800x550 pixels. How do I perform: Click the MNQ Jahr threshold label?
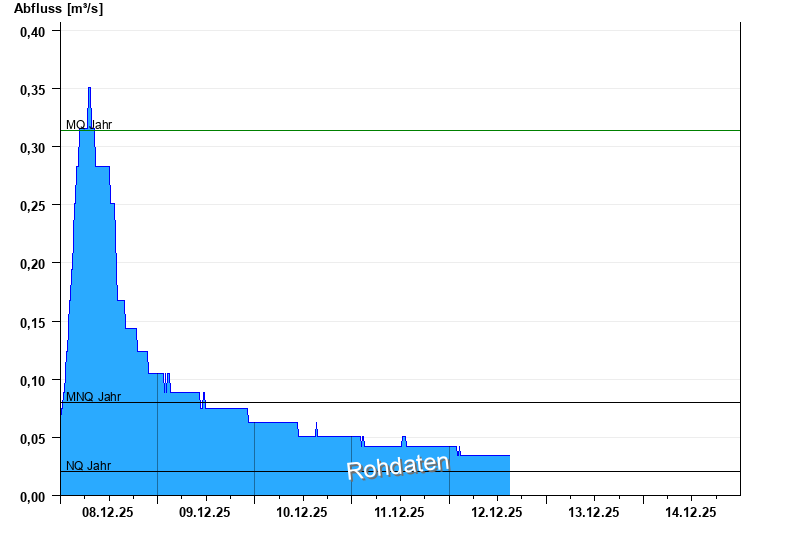93,397
